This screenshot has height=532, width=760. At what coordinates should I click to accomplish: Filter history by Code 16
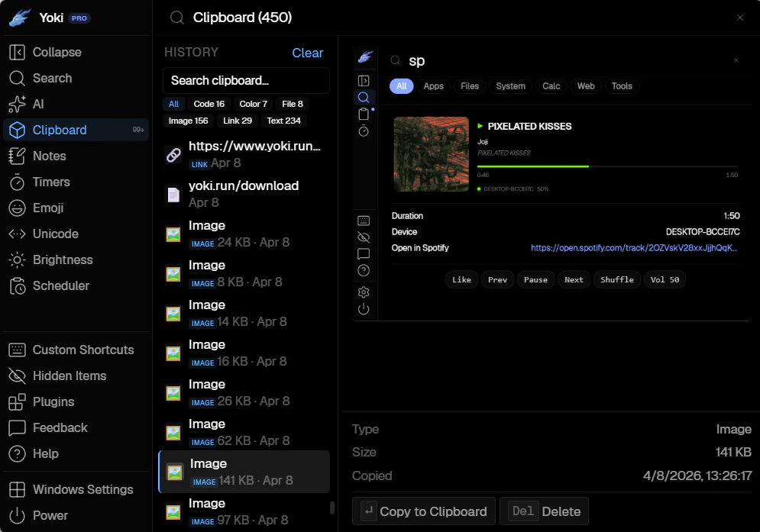coord(209,104)
